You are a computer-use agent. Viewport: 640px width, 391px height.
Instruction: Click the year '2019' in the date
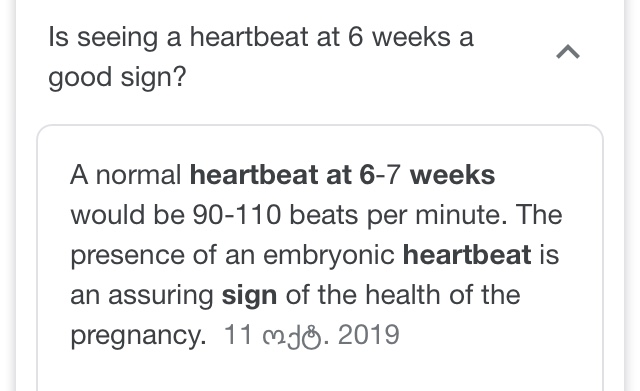click(369, 335)
